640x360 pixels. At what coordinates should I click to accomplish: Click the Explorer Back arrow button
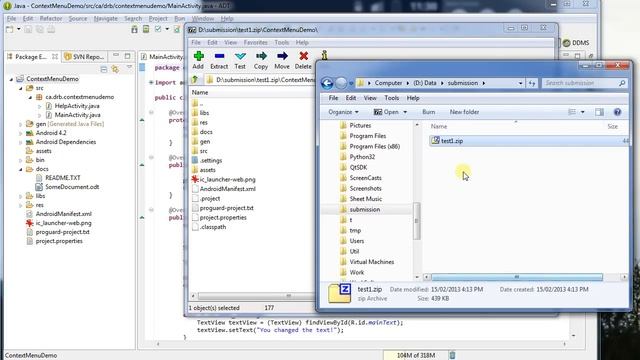(x=327, y=83)
